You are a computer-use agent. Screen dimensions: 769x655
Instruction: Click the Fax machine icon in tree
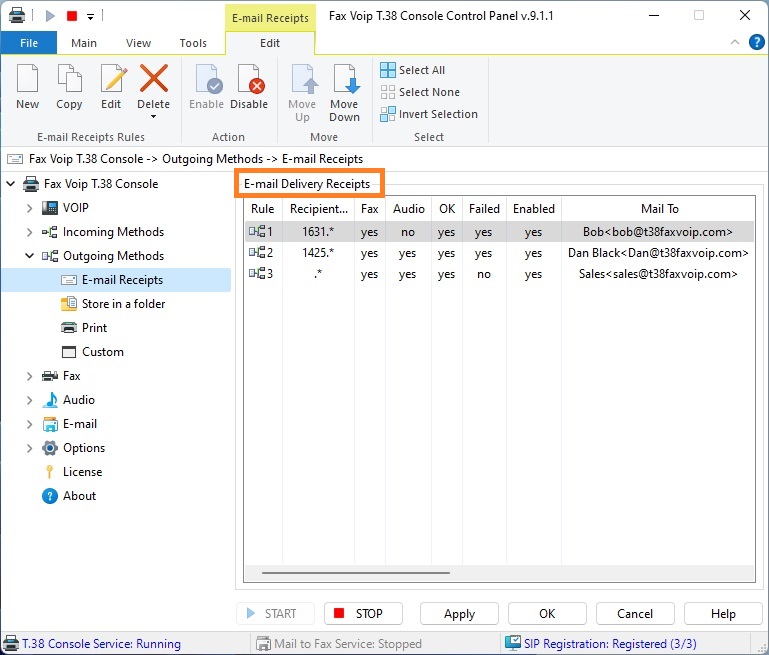[x=50, y=377]
